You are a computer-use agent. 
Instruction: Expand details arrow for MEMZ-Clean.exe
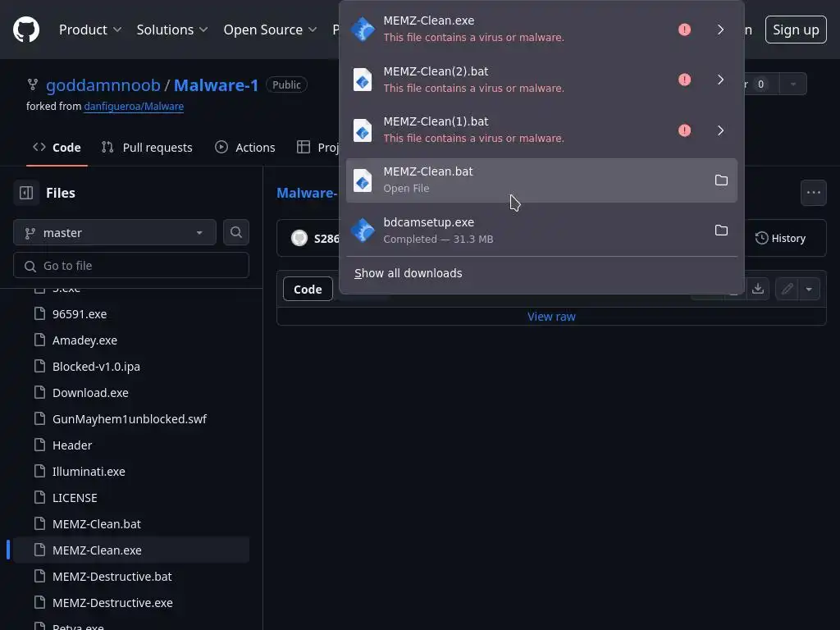click(x=720, y=30)
